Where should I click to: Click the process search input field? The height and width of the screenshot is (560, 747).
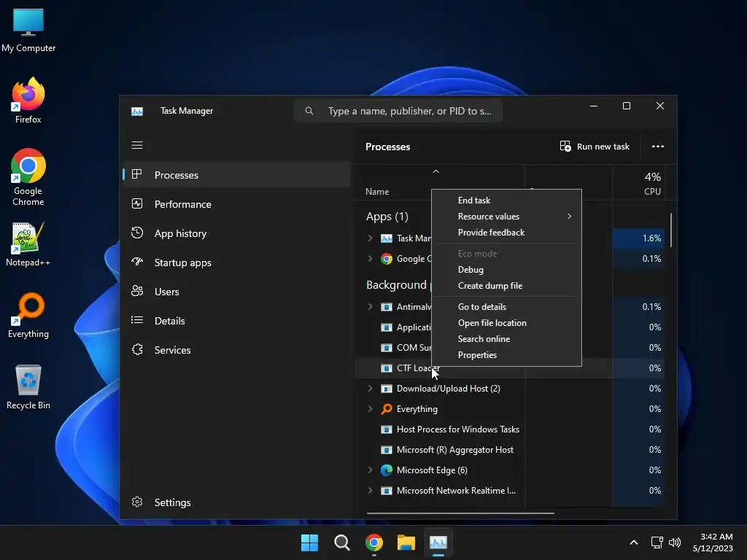click(x=398, y=111)
